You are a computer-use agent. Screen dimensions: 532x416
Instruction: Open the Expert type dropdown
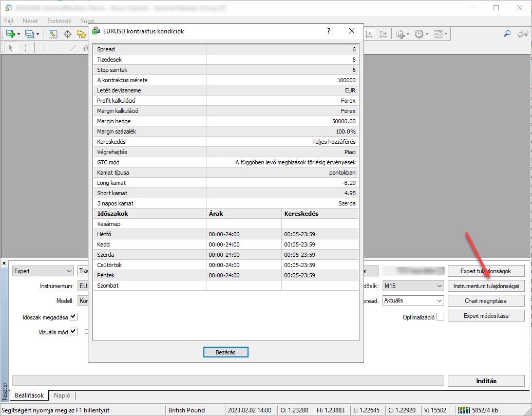[x=43, y=271]
